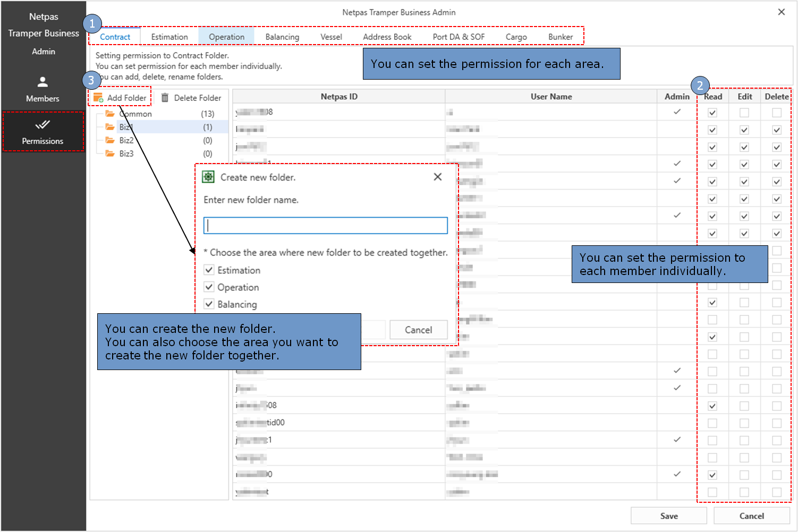798x532 pixels.
Task: Select the Biz2 folder
Action: [x=126, y=140]
